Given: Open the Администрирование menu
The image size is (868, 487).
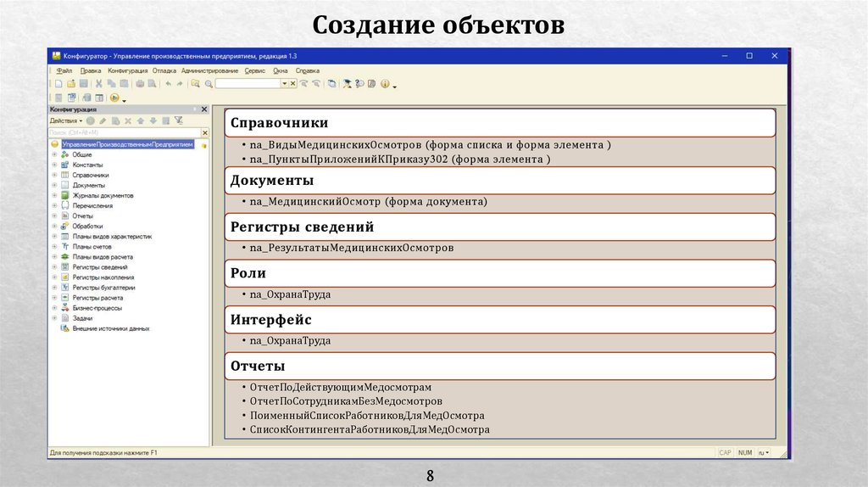Looking at the screenshot, I should click(x=209, y=71).
